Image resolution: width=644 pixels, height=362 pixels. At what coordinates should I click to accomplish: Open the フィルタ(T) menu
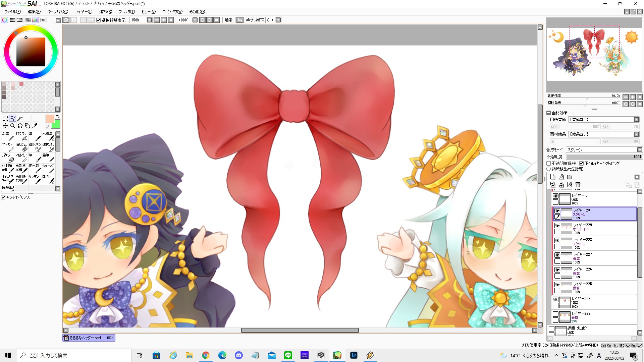[126, 12]
